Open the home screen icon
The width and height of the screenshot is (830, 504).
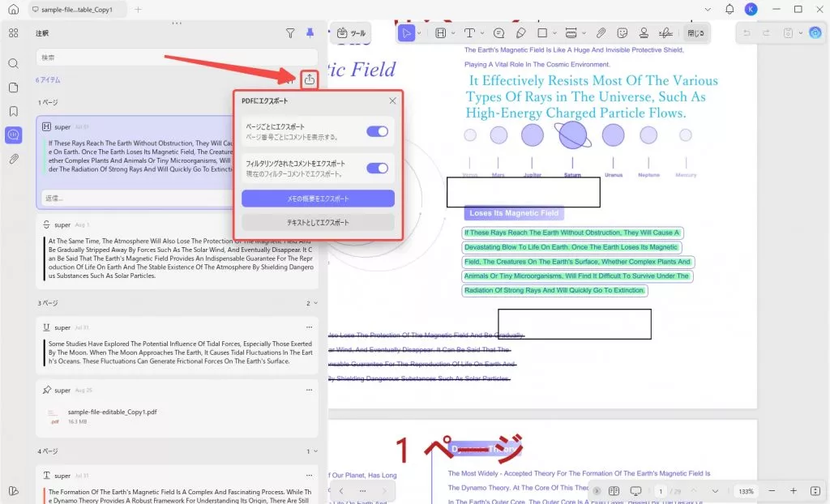click(13, 10)
